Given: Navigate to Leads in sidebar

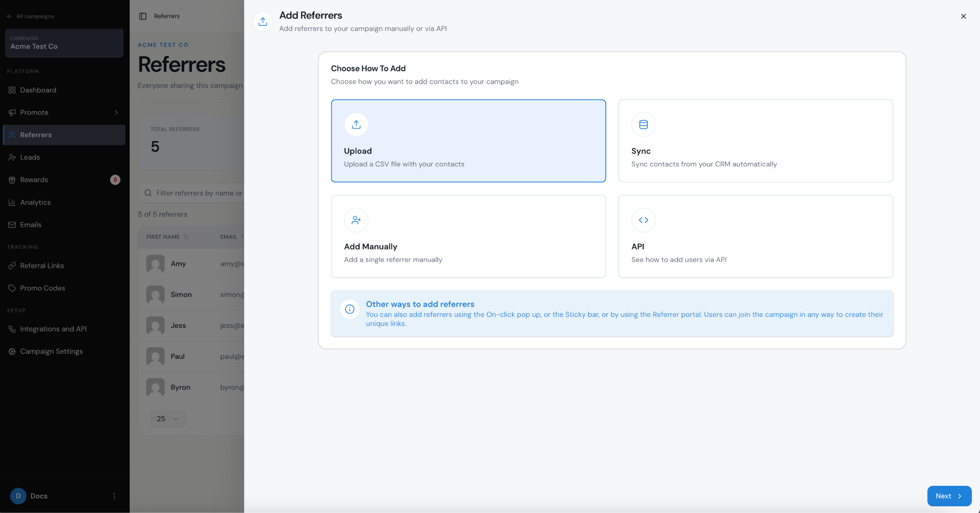Looking at the screenshot, I should (64, 157).
